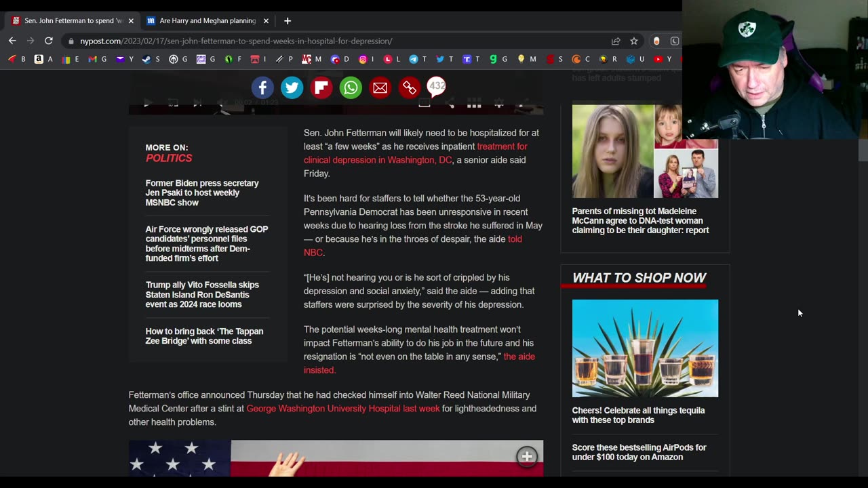Close the Harry and Meghan tab
Image resolution: width=868 pixels, height=488 pixels.
point(266,21)
